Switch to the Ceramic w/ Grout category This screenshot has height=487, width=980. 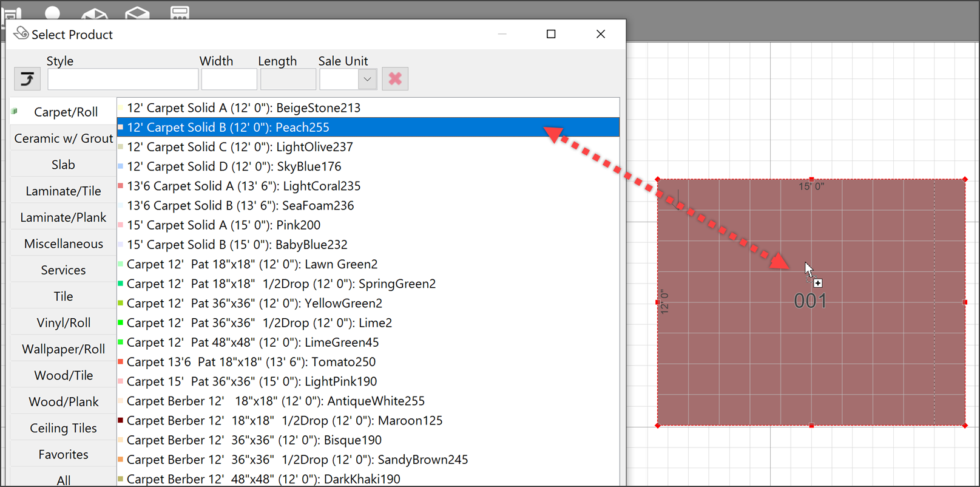(63, 138)
